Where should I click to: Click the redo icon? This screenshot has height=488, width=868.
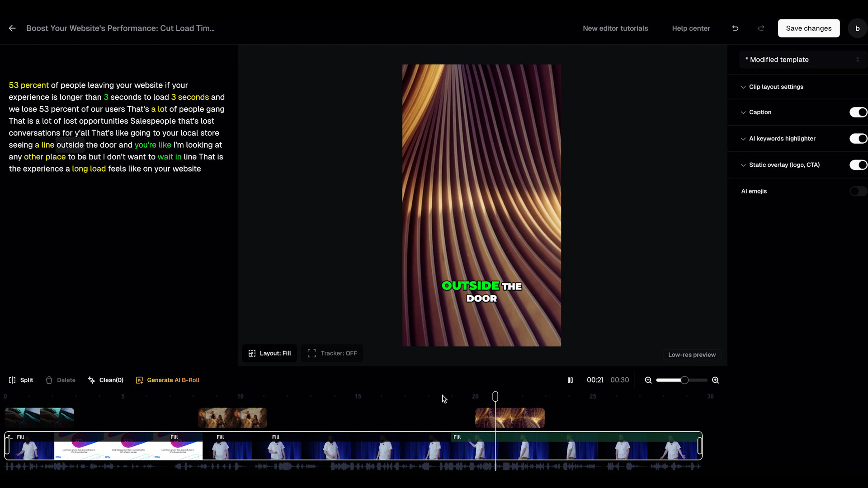click(x=761, y=28)
